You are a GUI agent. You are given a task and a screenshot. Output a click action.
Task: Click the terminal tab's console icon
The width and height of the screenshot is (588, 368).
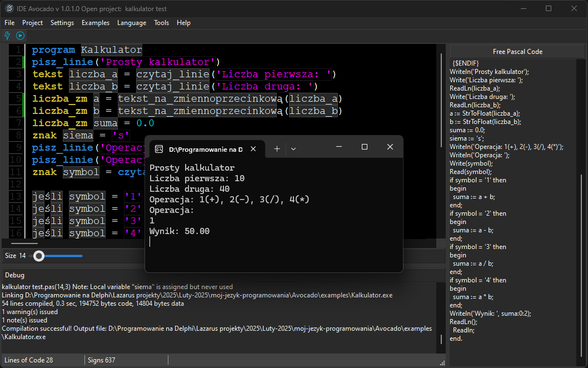click(x=158, y=149)
